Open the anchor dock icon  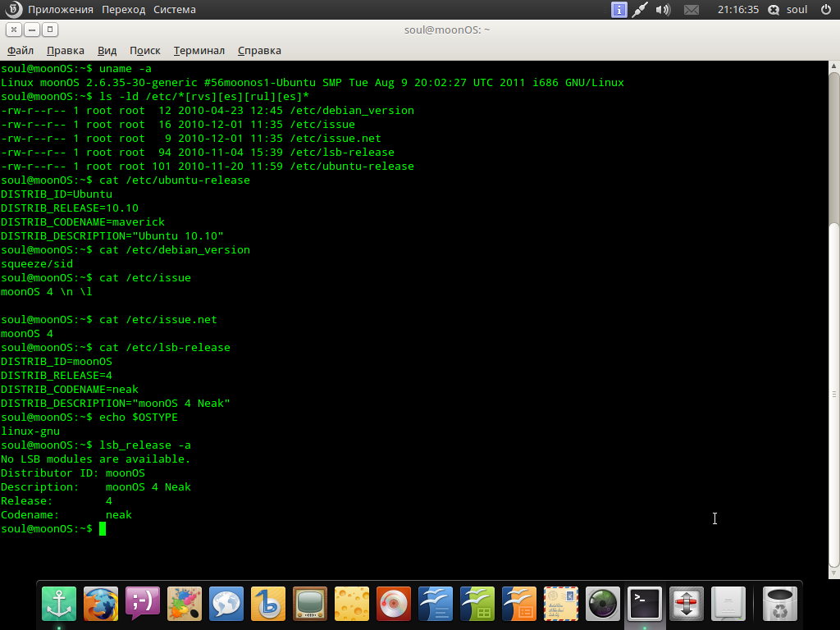[59, 604]
